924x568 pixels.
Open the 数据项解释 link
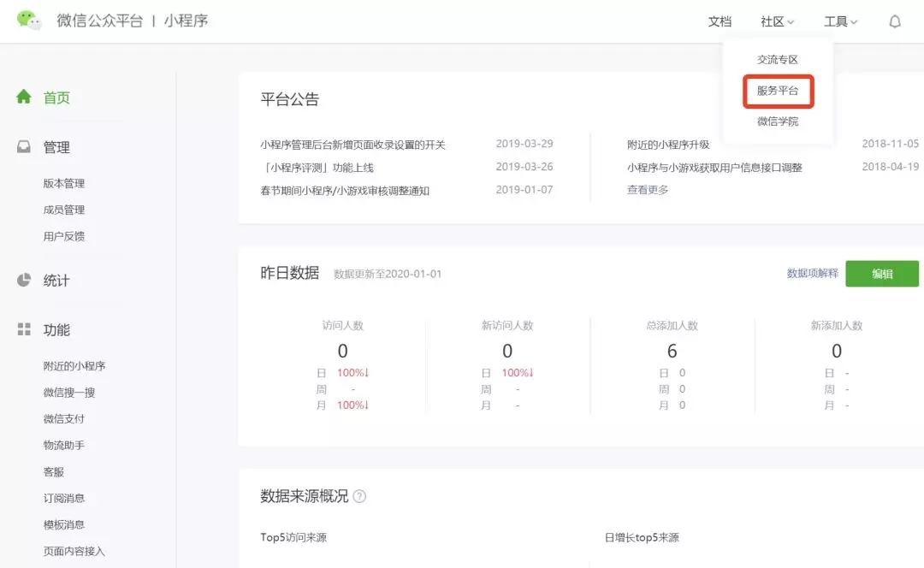812,274
